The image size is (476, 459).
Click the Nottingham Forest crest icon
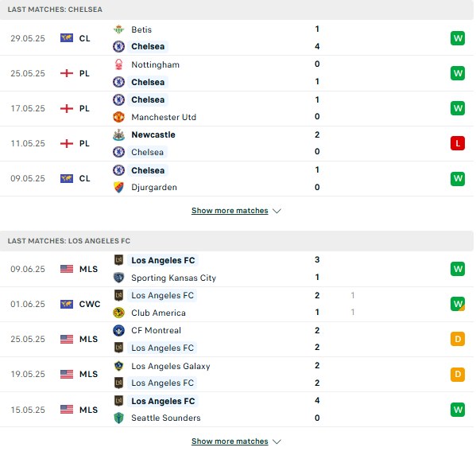[x=118, y=64]
